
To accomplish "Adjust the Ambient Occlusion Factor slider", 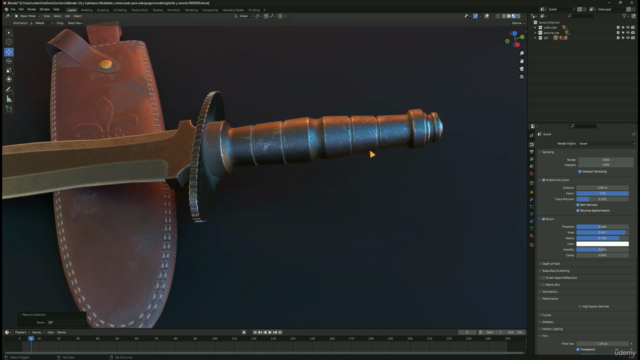I will 602,193.
